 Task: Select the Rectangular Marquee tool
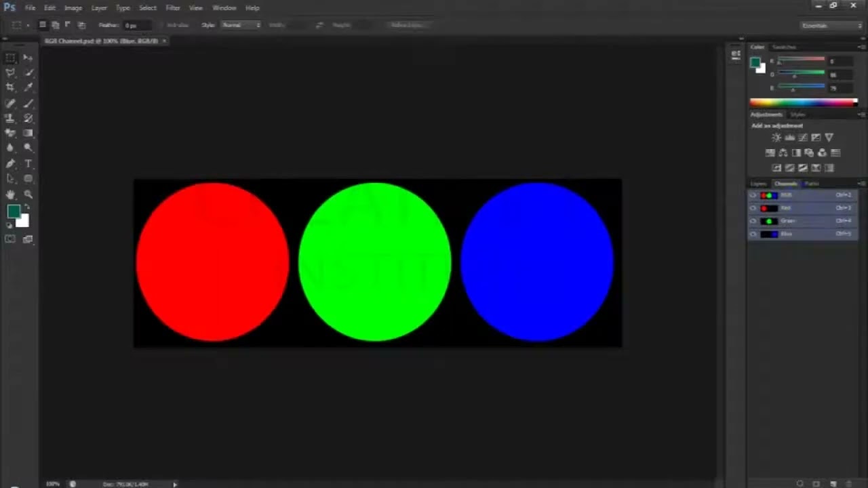pos(10,58)
